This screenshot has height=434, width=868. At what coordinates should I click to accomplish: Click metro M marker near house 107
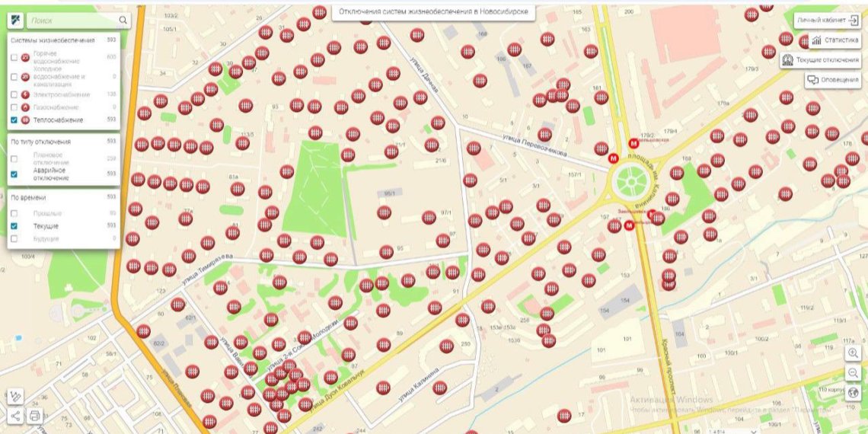629,225
